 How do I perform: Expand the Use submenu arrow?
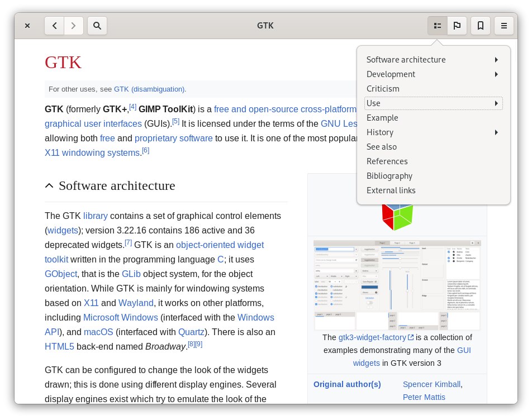point(496,103)
